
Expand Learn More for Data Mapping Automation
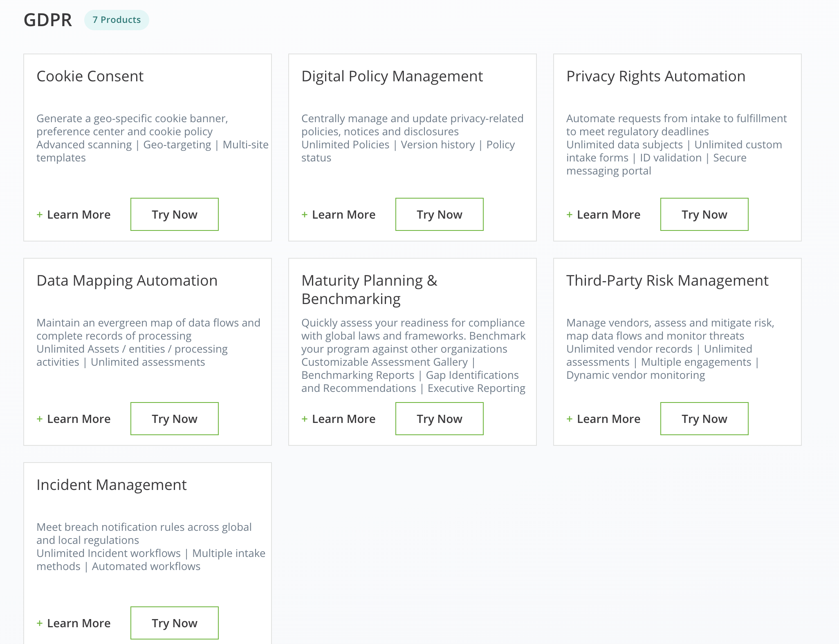click(x=74, y=419)
